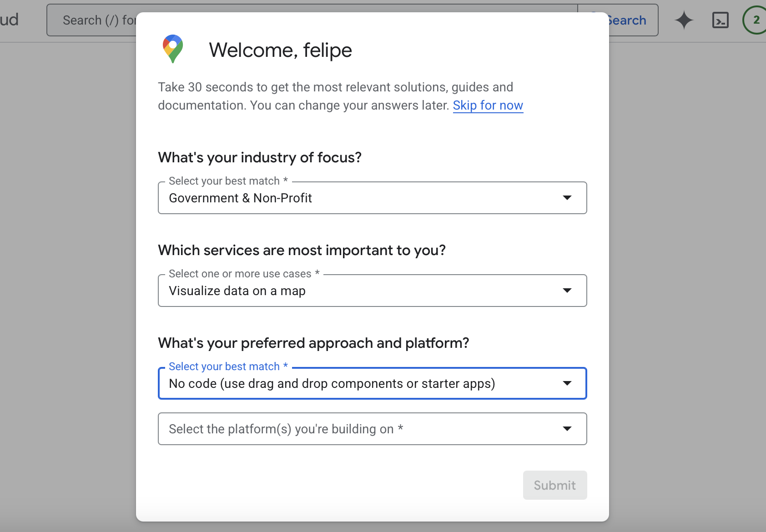Click the partial Google Cloud logo text

9,20
